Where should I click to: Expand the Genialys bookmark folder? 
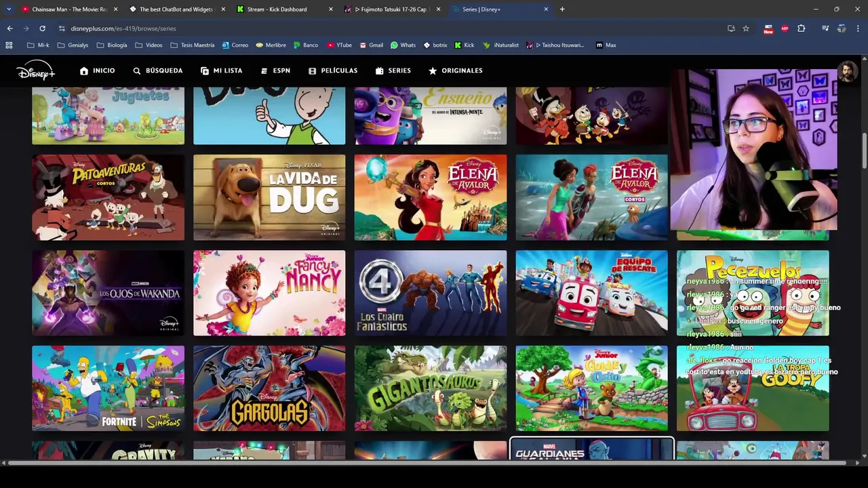73,45
